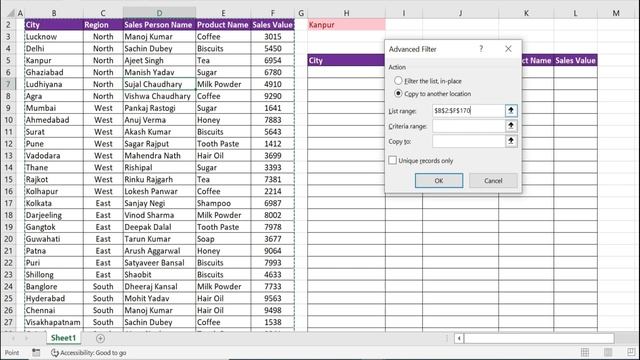The height and width of the screenshot is (360, 640).
Task: Click sales value 9563
Action: [x=272, y=298]
